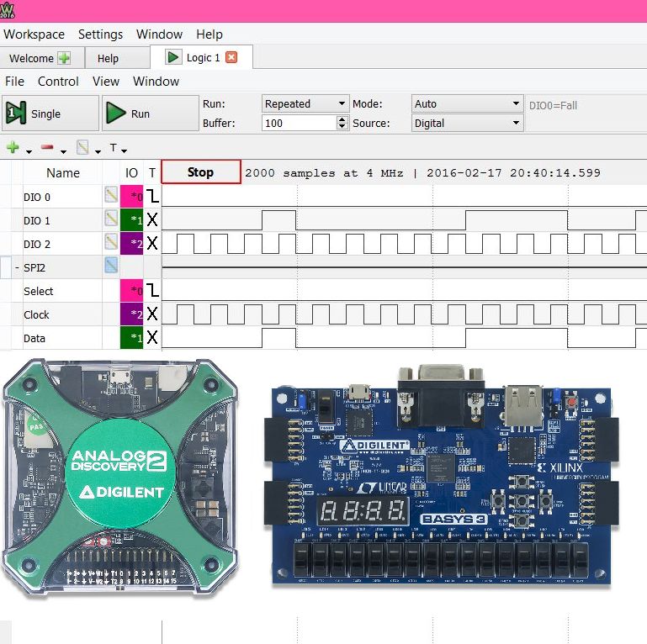This screenshot has height=644, width=647.
Task: Click the red minus remove-signal icon
Action: [x=47, y=147]
